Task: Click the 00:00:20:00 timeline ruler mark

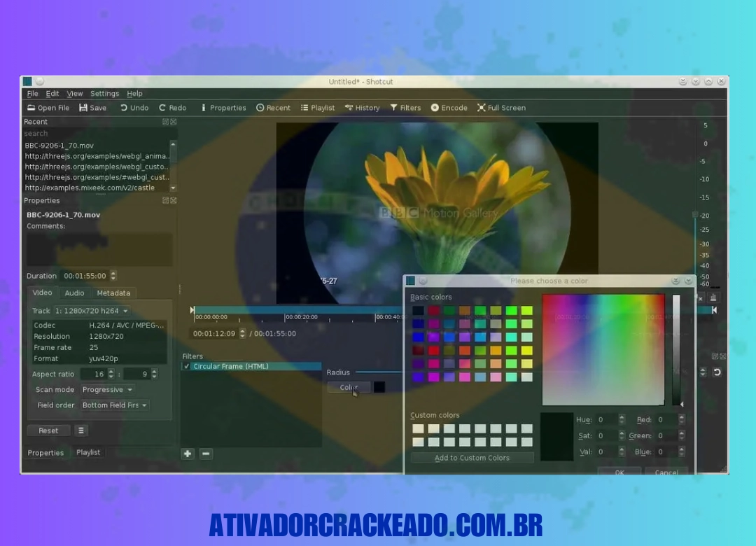Action: (x=301, y=317)
